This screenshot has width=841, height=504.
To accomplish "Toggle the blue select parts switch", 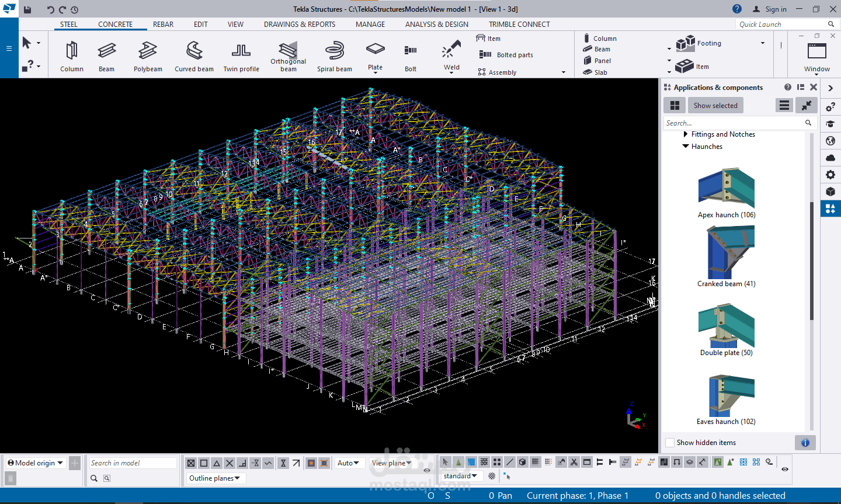I will [x=471, y=462].
